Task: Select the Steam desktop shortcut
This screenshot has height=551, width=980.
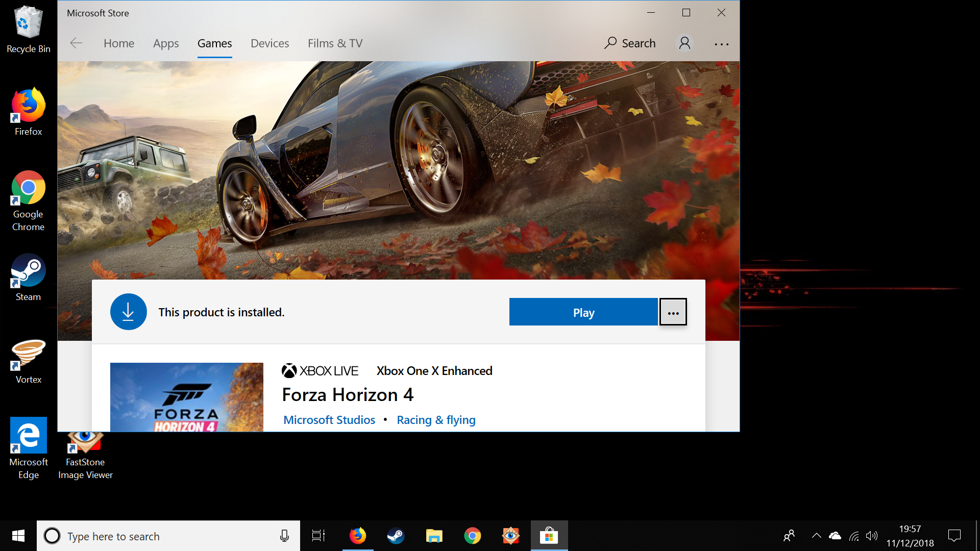Action: [x=29, y=278]
